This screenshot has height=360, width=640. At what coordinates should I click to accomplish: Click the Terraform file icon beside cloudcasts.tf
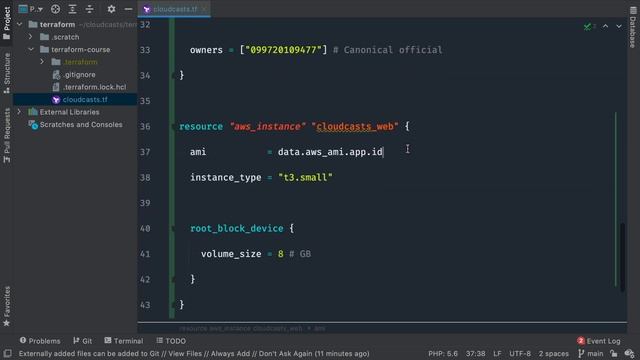coord(56,100)
